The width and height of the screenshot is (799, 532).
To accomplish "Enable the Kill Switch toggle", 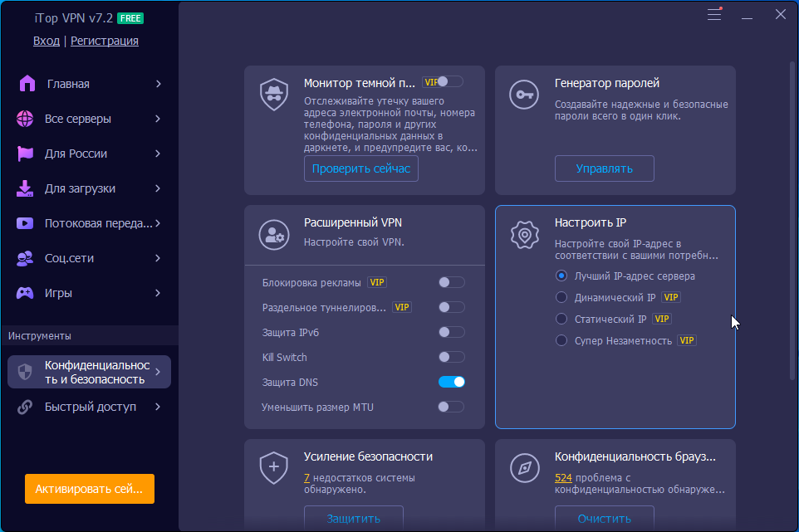I will pos(451,357).
